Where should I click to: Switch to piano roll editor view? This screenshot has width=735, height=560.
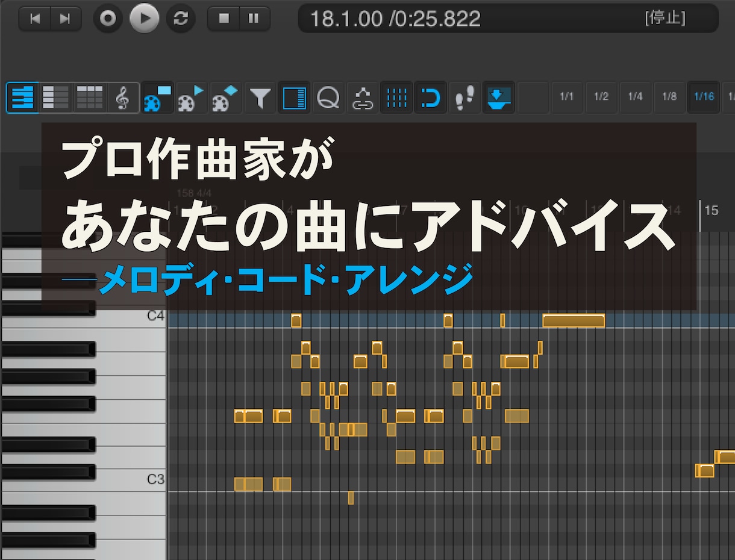[22, 98]
